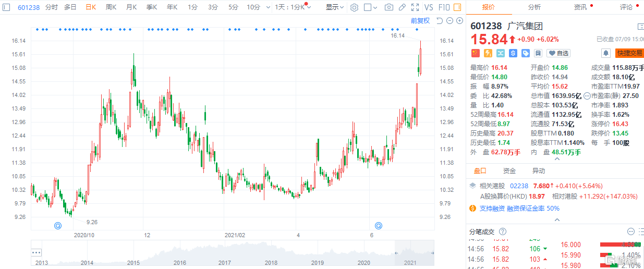Select the 周K chart period

pyautogui.click(x=111, y=7)
